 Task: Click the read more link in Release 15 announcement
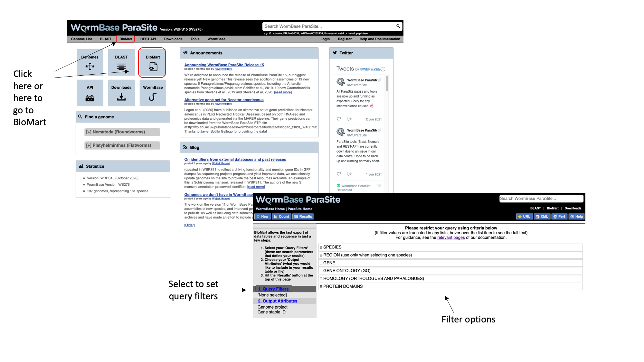pos(283,92)
